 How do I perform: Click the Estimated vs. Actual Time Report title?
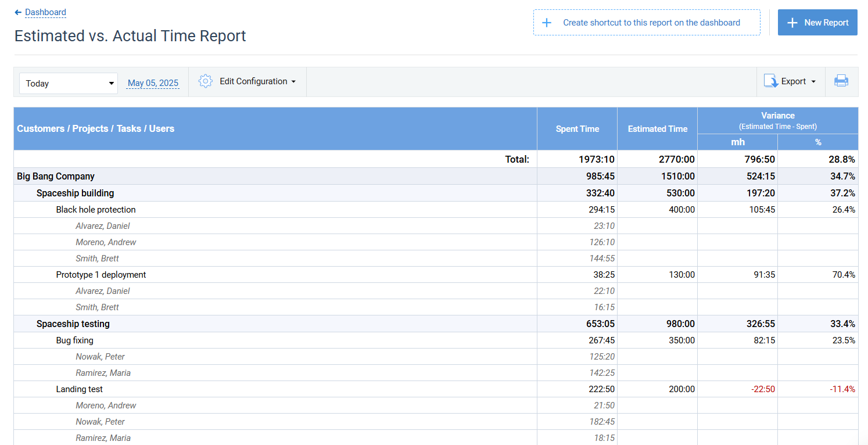click(x=130, y=36)
